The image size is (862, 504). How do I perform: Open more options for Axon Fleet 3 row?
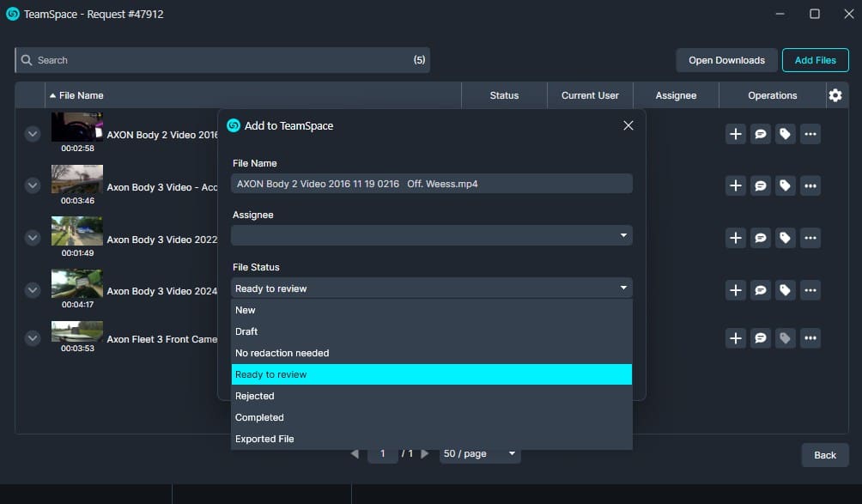tap(810, 339)
